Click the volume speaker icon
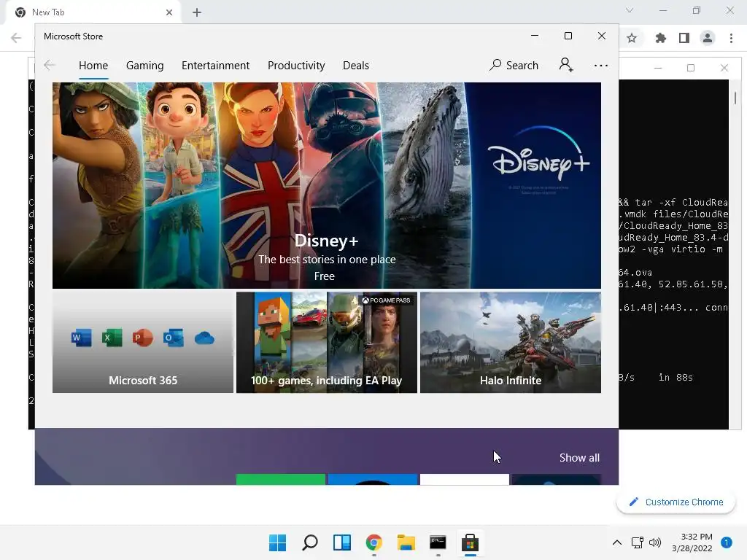Screen dimensions: 747x560 click(656, 542)
